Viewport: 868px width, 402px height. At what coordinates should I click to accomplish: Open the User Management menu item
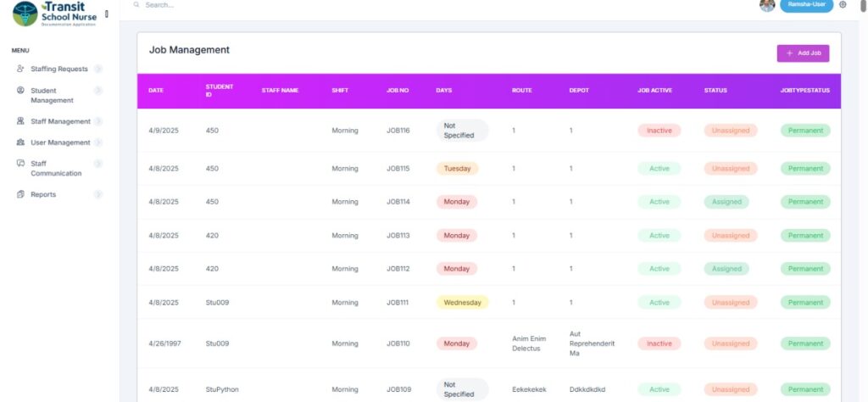coord(60,142)
